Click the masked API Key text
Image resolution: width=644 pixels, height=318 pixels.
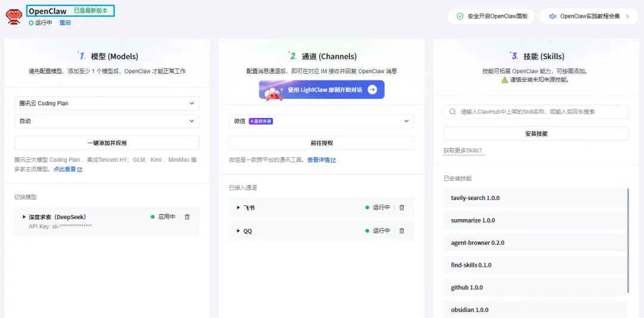[x=60, y=226]
